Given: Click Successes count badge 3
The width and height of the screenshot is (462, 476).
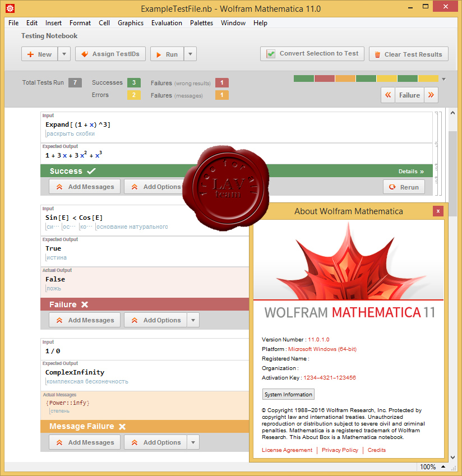Looking at the screenshot, I should click(x=134, y=82).
